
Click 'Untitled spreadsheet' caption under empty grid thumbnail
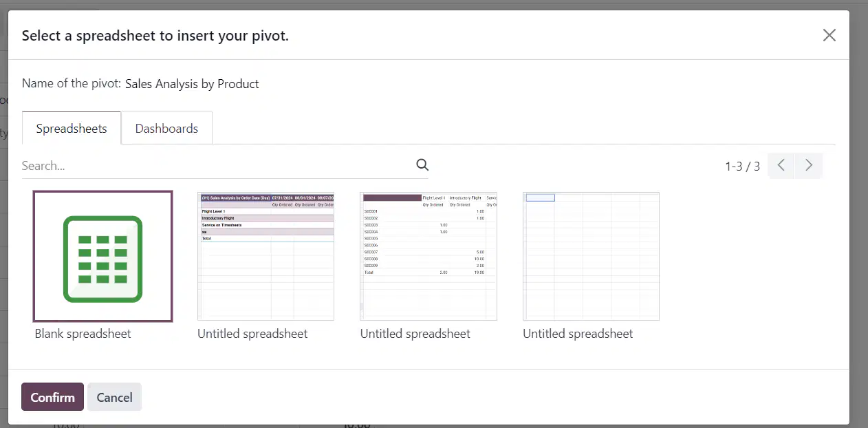point(578,334)
